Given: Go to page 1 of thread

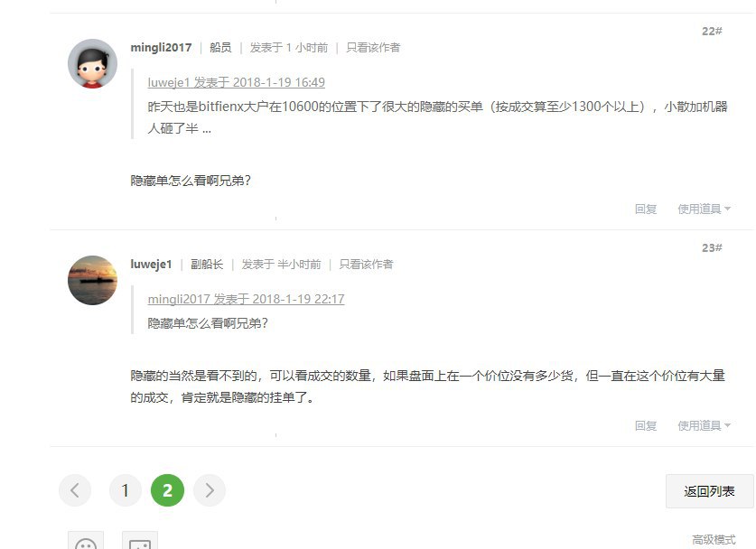Looking at the screenshot, I should pos(126,490).
